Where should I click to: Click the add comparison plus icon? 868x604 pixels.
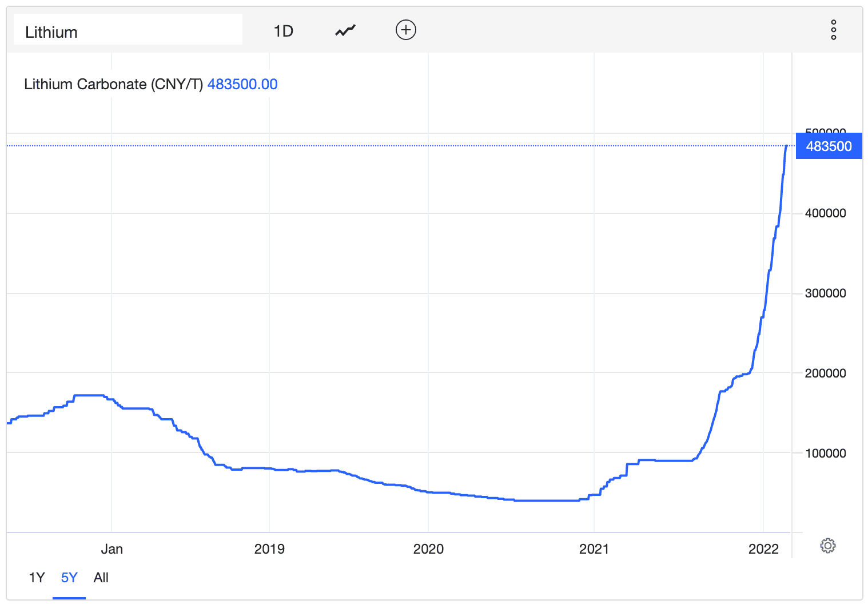[x=406, y=30]
